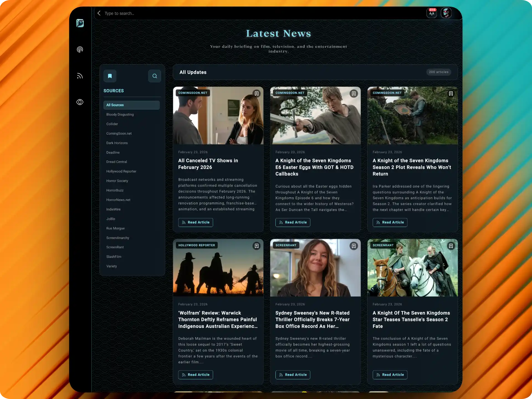Select Hollywood Reporter from the Sources list
Screen dimensions: 532x399
pyautogui.click(x=121, y=171)
